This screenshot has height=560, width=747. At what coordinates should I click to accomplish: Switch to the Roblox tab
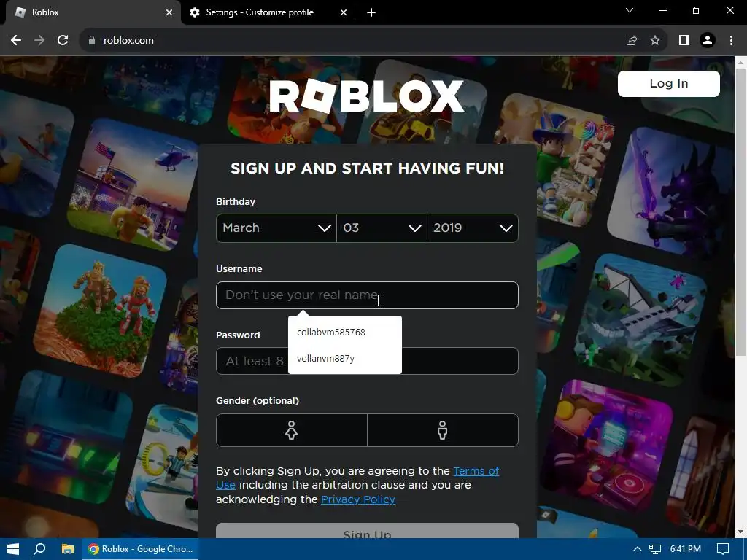90,12
